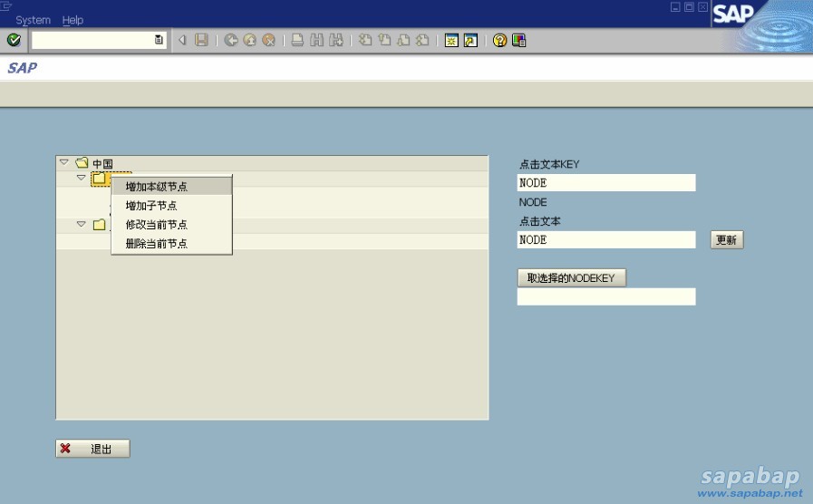The width and height of the screenshot is (813, 504).
Task: Open the Help menu
Action: [73, 20]
